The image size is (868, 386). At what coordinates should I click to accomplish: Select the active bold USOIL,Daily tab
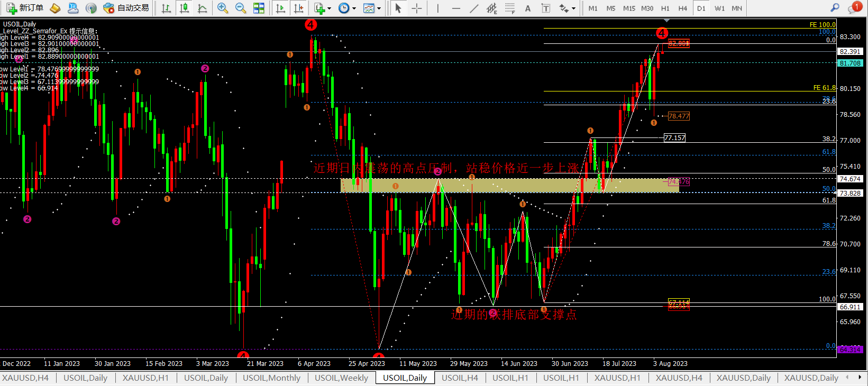tap(405, 378)
